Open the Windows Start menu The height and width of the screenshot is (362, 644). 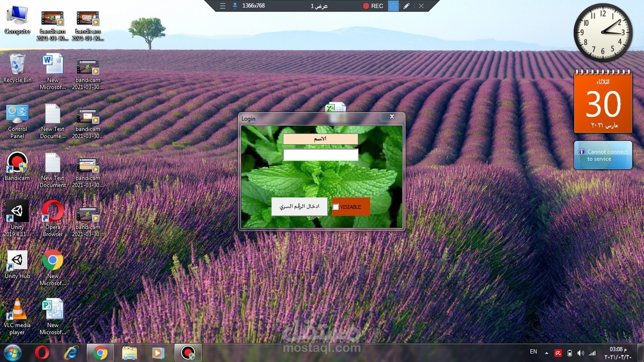(12, 352)
